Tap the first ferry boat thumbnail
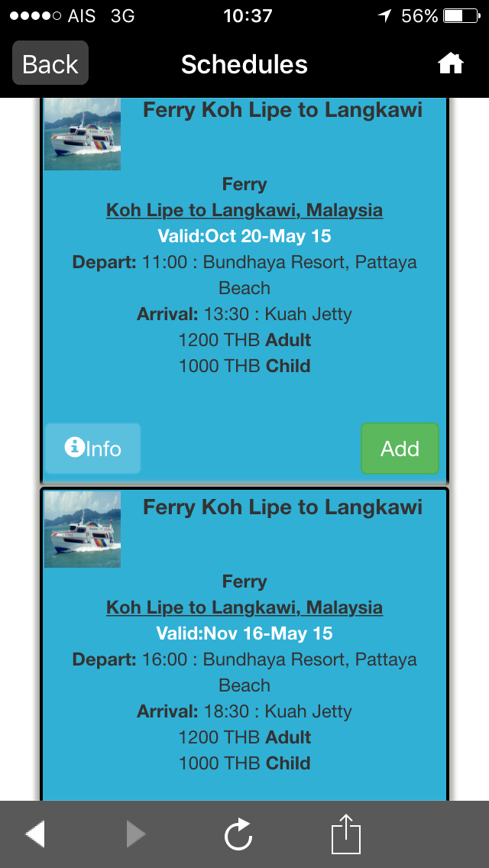 coord(83,134)
